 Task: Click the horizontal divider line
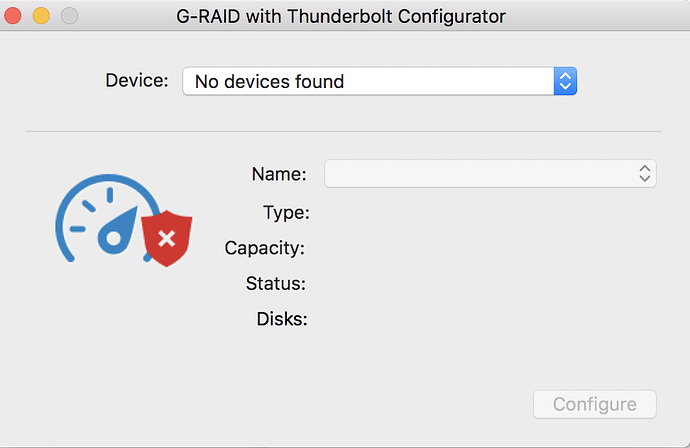[343, 131]
